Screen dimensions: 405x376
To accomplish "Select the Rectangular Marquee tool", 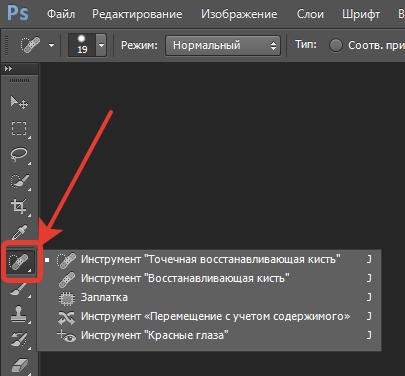I will tap(19, 129).
